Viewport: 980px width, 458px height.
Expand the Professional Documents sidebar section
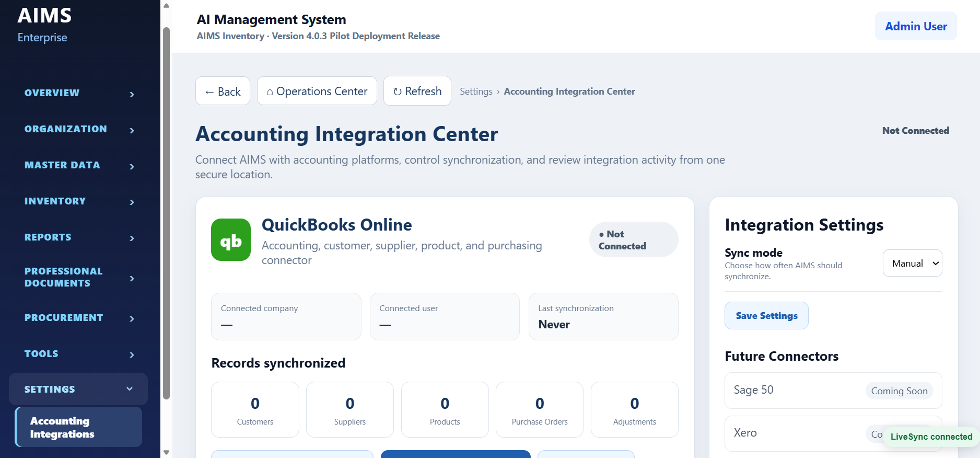[x=78, y=277]
